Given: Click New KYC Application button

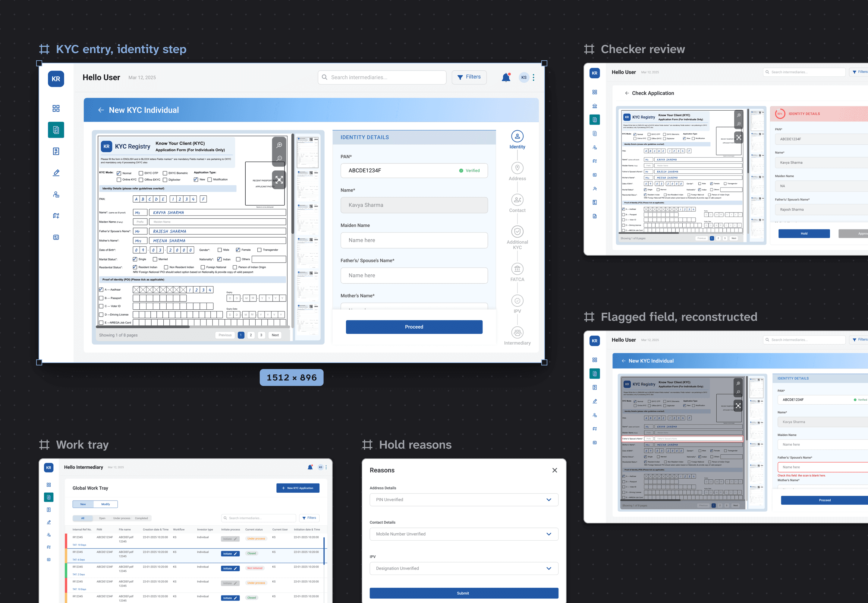Looking at the screenshot, I should tap(298, 488).
